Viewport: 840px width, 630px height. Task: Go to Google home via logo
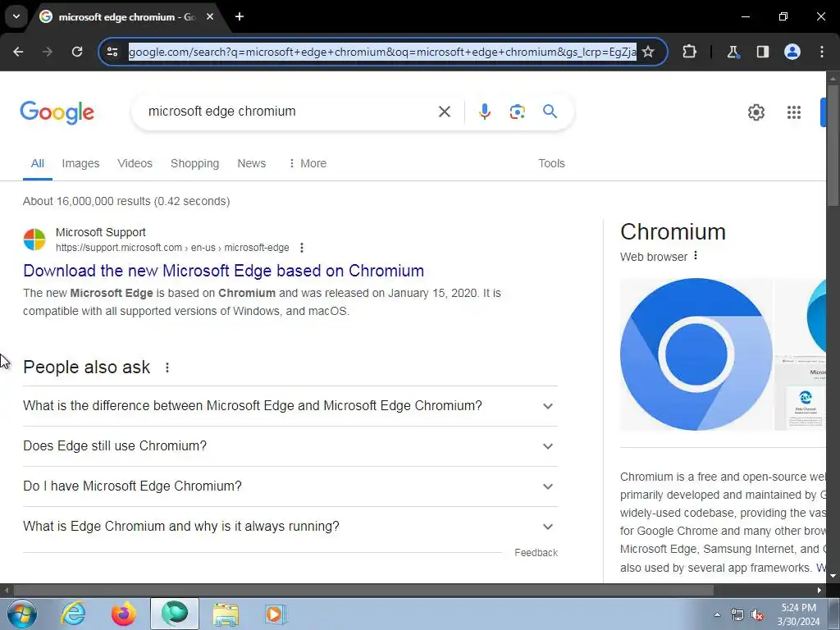(57, 112)
